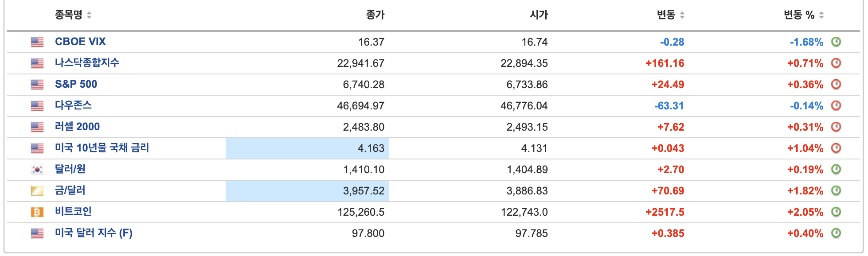Click the Korean flag beside 달러/원
Viewport: 868px width, 256px height.
pos(37,169)
